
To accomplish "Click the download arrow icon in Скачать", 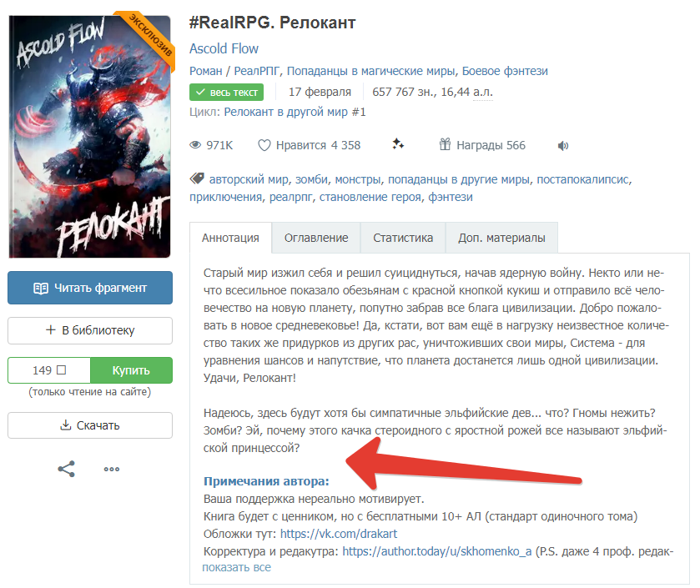I will (66, 425).
